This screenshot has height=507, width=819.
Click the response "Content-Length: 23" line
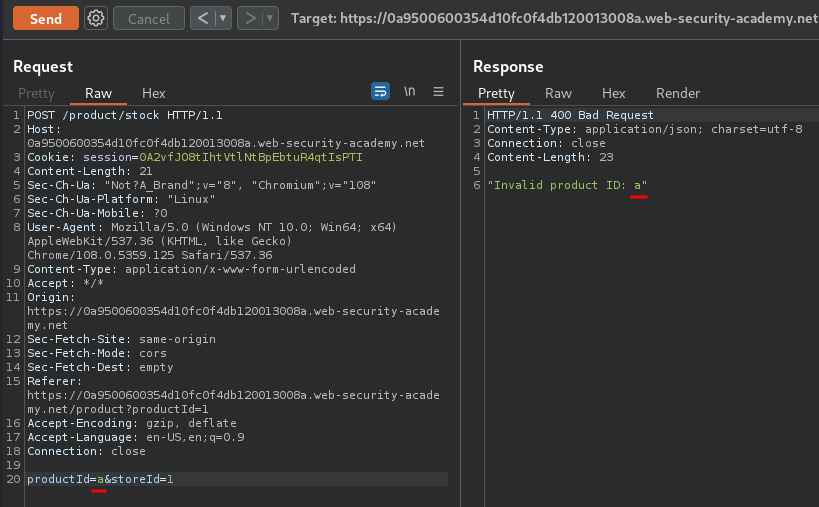click(551, 157)
